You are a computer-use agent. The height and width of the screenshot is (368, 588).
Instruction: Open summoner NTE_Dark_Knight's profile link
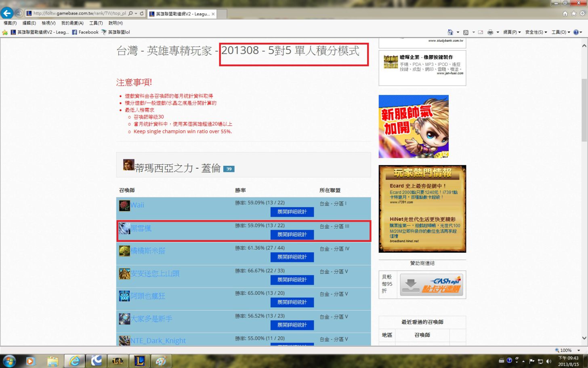[x=158, y=341]
